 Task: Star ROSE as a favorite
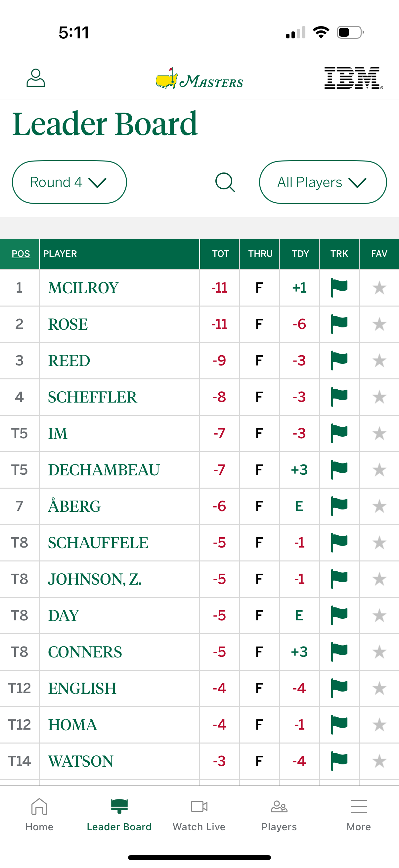(x=379, y=324)
